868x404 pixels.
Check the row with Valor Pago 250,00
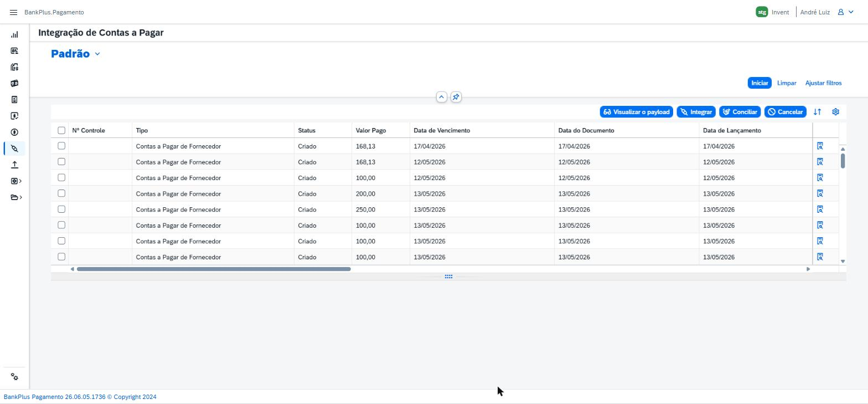pyautogui.click(x=61, y=209)
